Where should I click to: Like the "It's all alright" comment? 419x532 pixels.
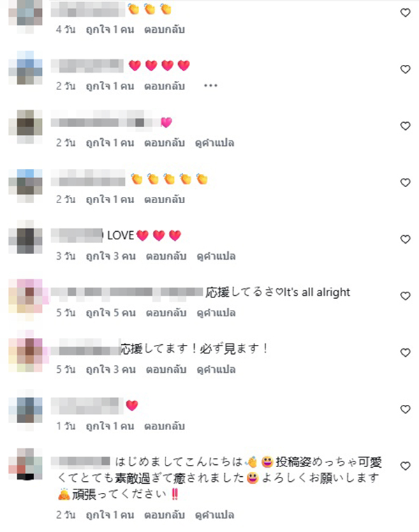[x=406, y=296]
